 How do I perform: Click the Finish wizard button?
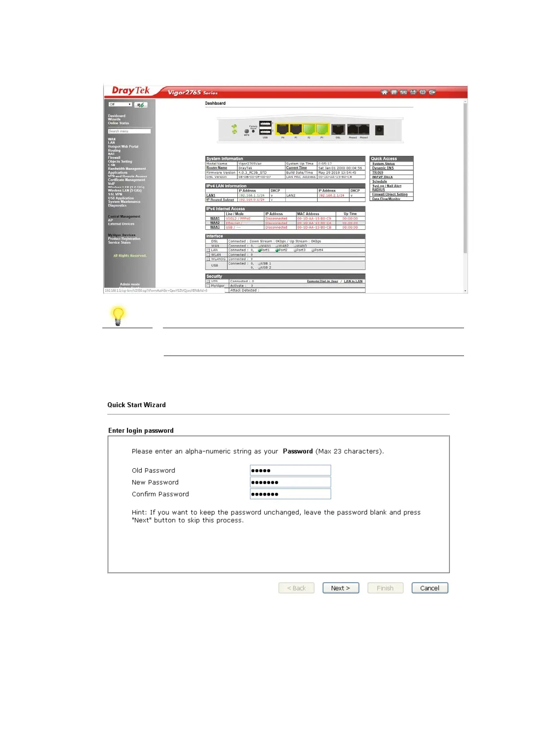point(385,588)
